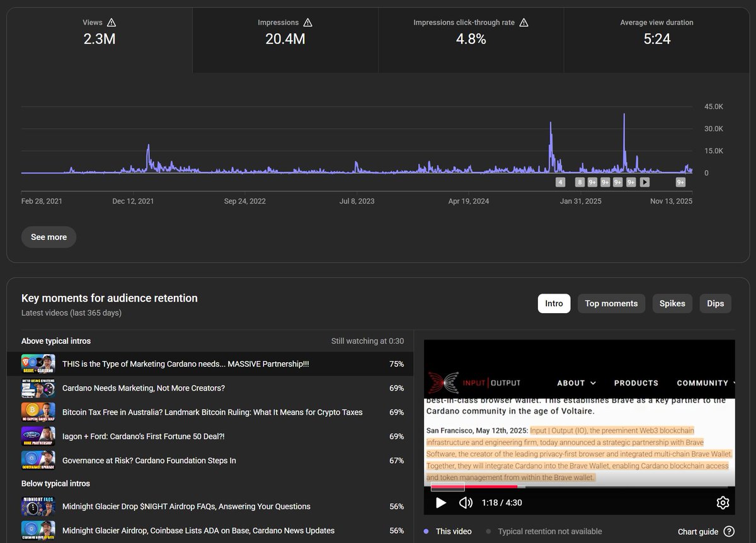
Task: Click the See more button
Action: (x=49, y=237)
